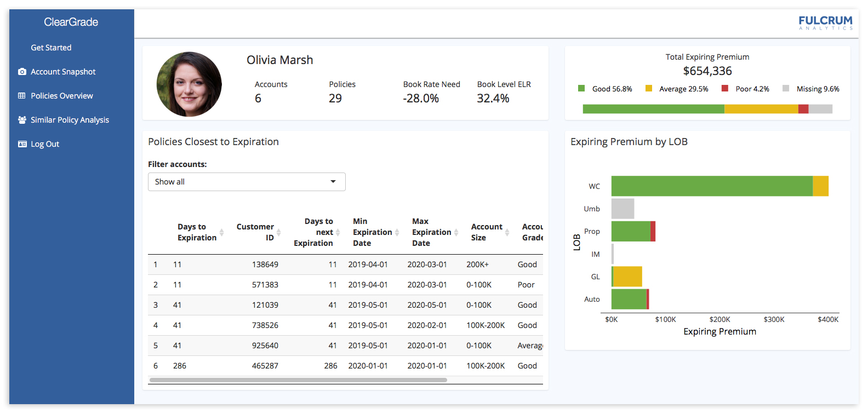Click the green segment of premium bar
Image resolution: width=868 pixels, height=414 pixels.
654,109
